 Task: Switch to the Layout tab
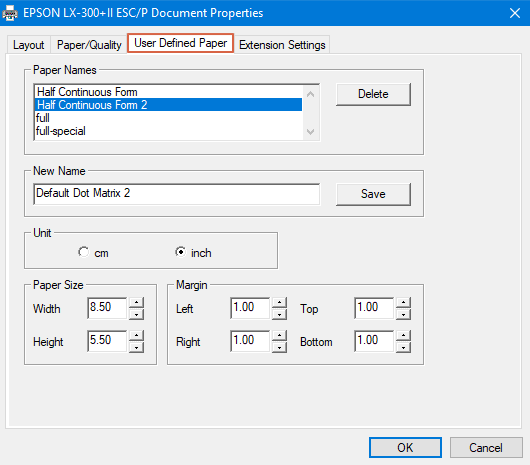29,45
